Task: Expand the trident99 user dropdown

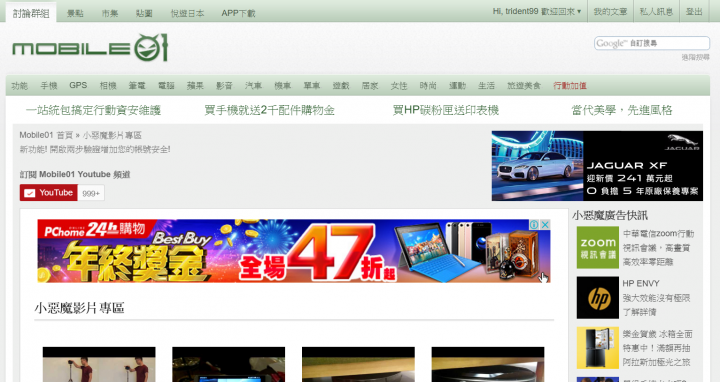Action: (x=536, y=11)
